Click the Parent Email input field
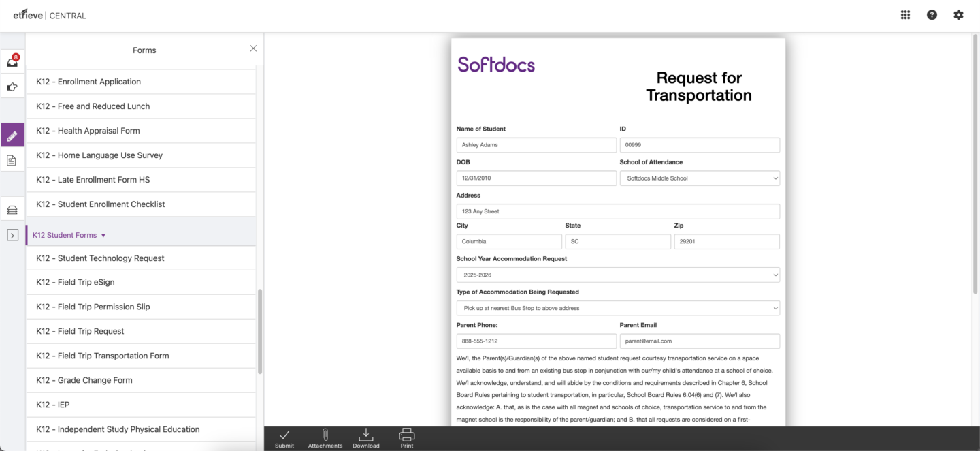Screen dimensions: 980x451 pyautogui.click(x=700, y=341)
